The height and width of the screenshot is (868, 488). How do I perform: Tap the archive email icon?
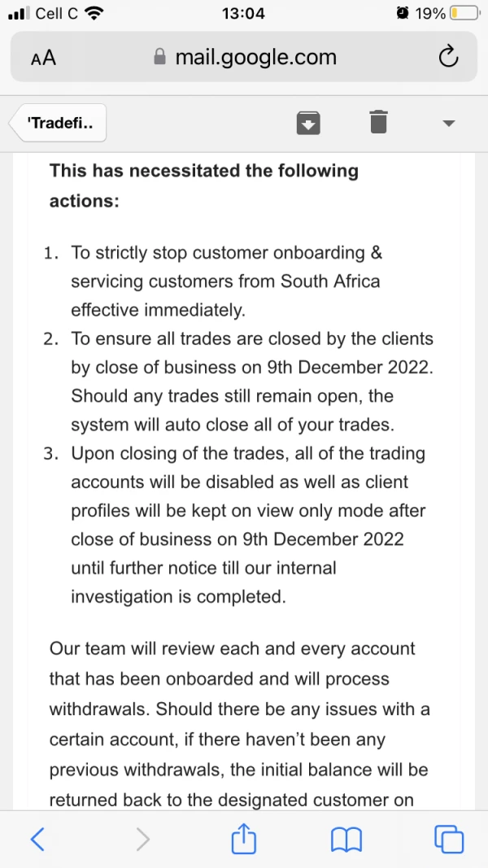coord(307,123)
